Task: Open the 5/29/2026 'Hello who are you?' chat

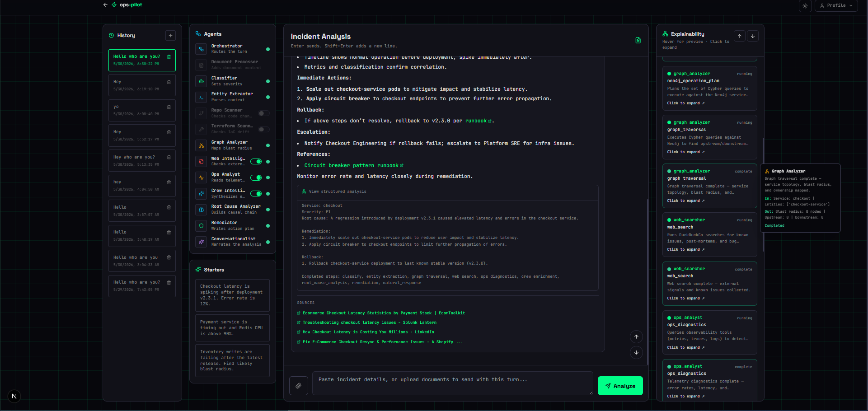Action: [x=142, y=286]
